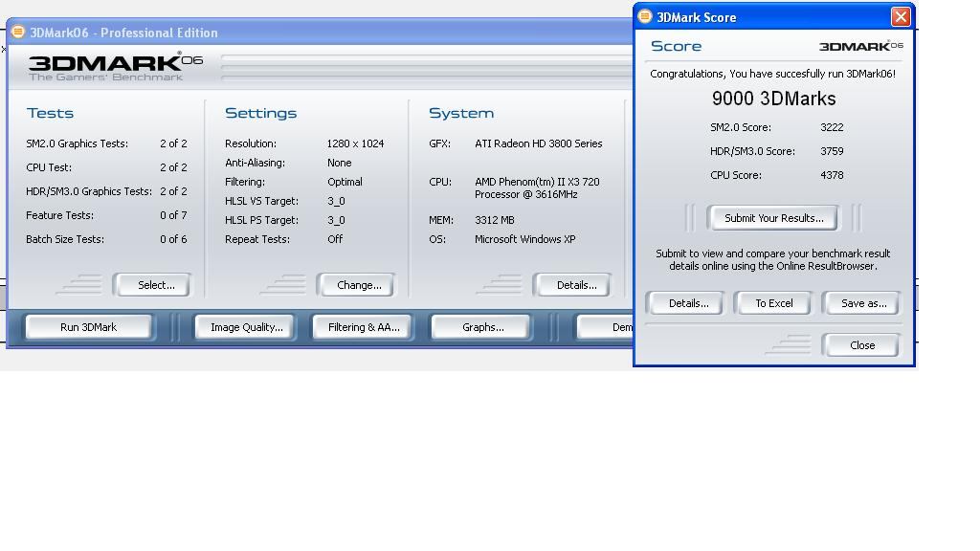Click GFX text ATI Radeon HD 3800 Series
The height and width of the screenshot is (551, 980).
pyautogui.click(x=538, y=143)
